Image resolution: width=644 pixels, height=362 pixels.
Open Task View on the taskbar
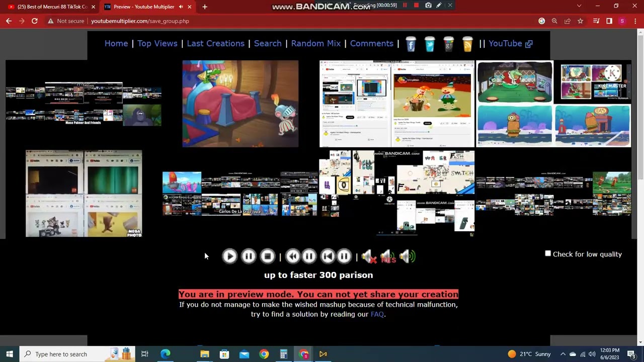145,354
